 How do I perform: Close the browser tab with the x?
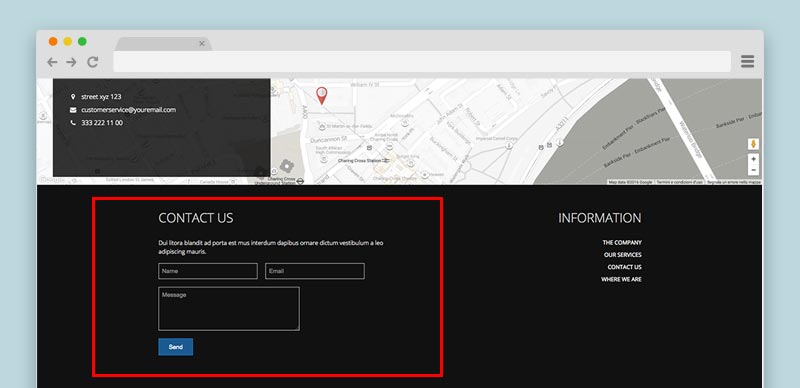(202, 43)
